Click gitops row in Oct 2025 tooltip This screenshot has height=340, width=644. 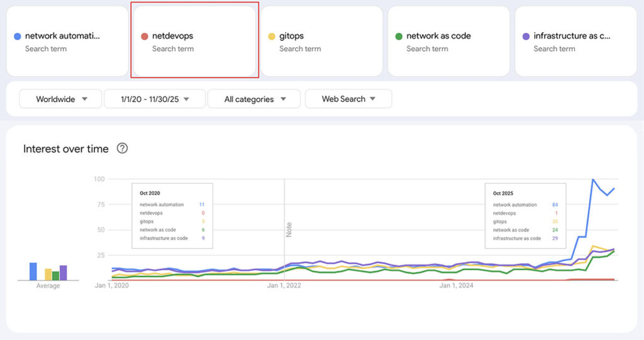(x=525, y=222)
